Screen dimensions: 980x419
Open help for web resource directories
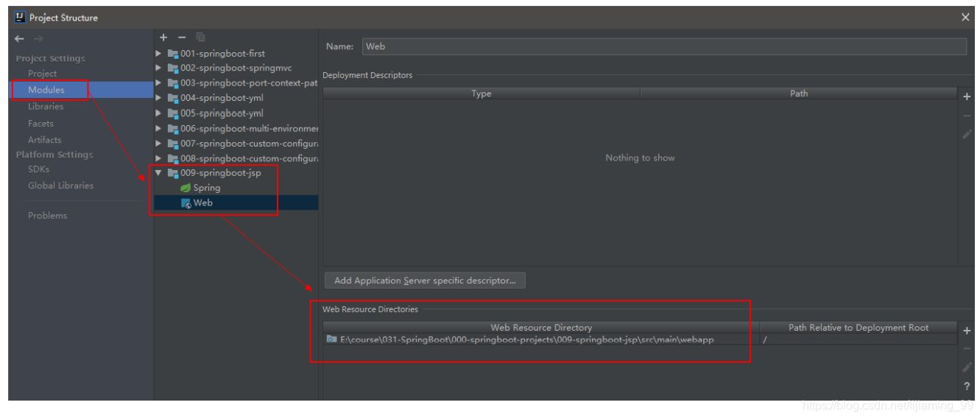point(967,387)
